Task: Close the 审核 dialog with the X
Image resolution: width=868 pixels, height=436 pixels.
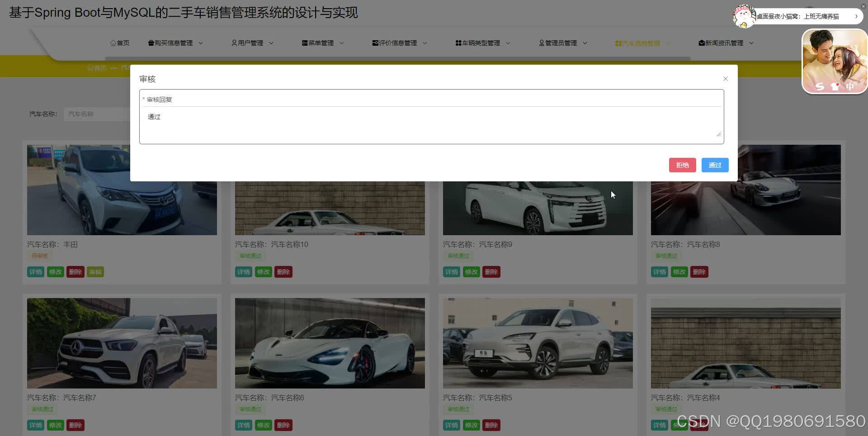Action: click(x=725, y=78)
